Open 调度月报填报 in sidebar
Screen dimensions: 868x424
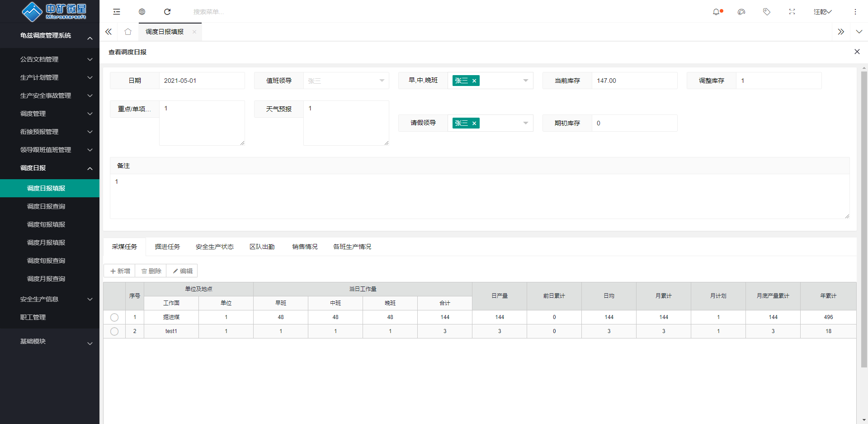(50, 243)
